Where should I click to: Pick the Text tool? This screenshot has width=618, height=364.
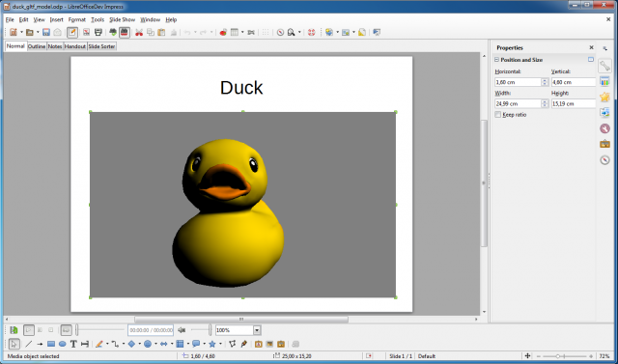click(73, 344)
